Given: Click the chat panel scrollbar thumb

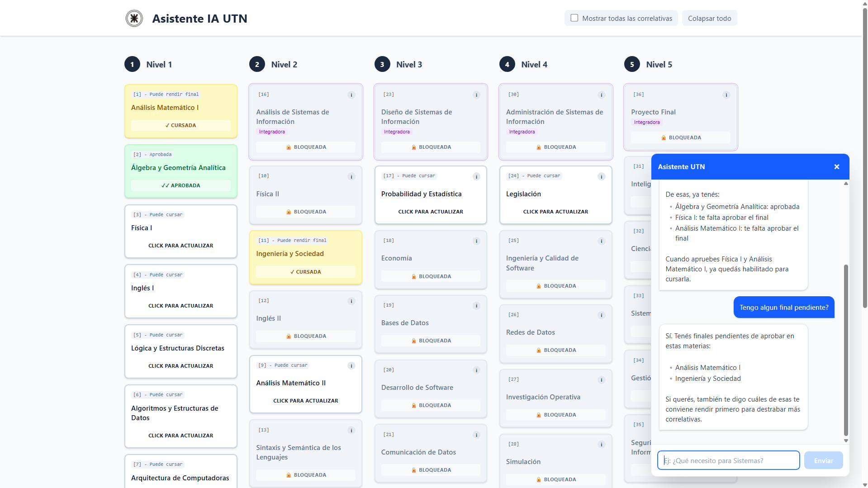Looking at the screenshot, I should click(x=846, y=351).
